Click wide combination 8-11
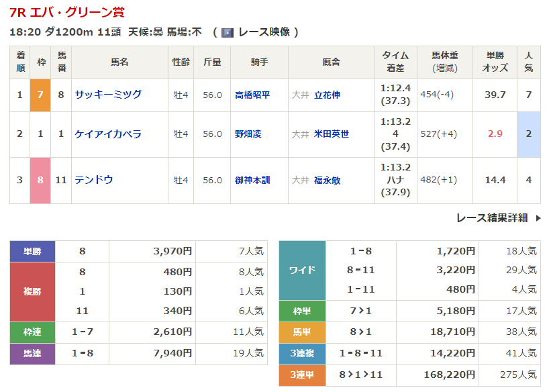 pyautogui.click(x=360, y=270)
